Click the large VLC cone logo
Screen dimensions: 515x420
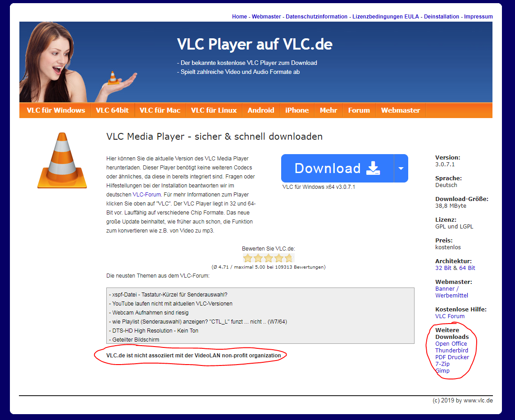[62, 160]
